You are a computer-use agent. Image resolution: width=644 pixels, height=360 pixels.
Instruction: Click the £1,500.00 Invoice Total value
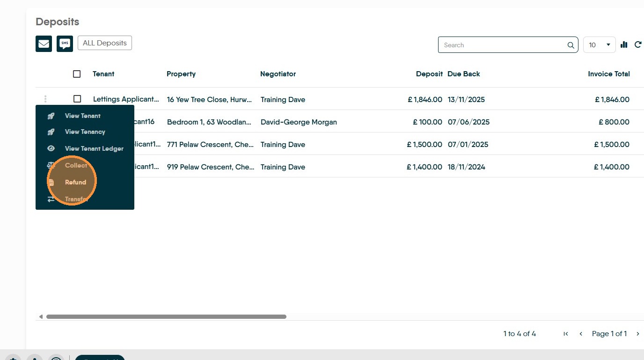tap(612, 145)
